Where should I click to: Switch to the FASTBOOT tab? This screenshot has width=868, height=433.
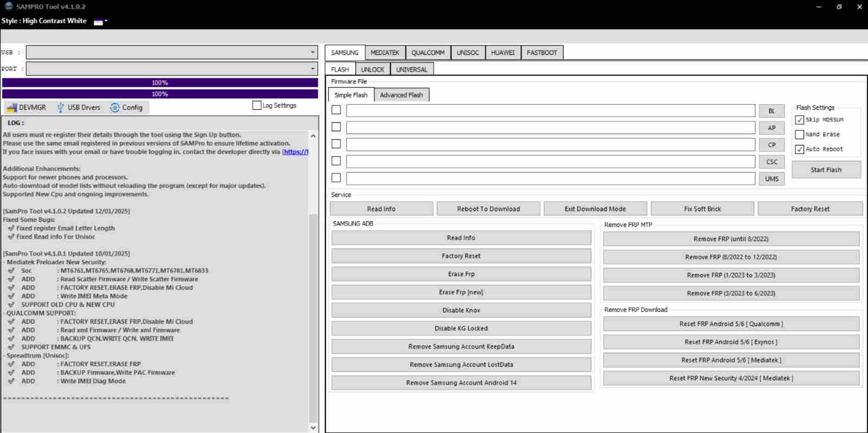coord(542,53)
